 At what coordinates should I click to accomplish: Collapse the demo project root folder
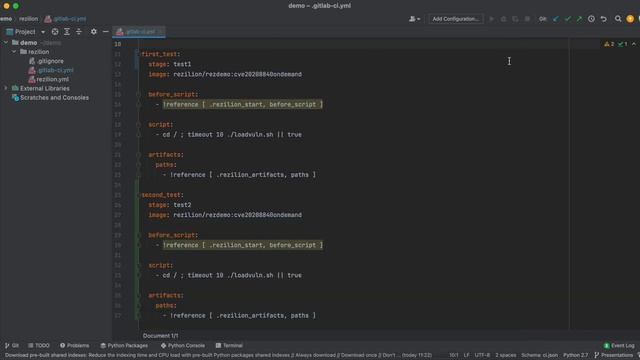click(x=6, y=42)
